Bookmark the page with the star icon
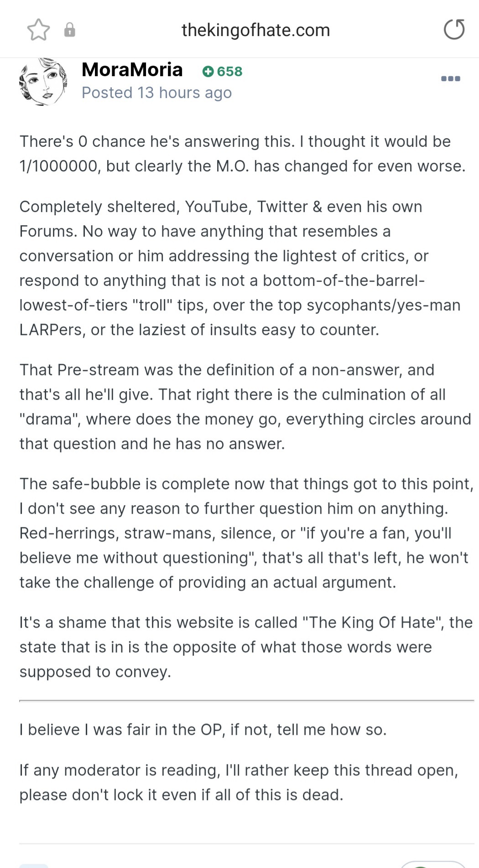 click(x=38, y=30)
